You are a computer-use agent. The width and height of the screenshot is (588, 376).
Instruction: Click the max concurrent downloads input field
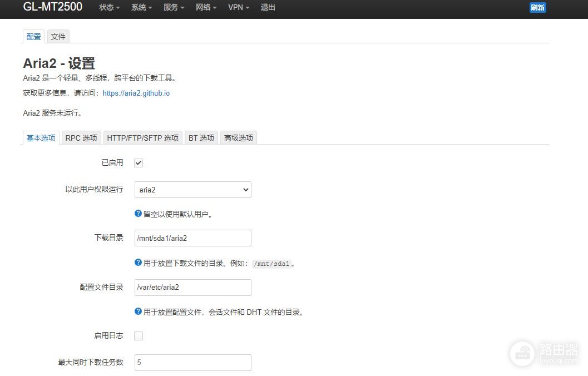[x=193, y=362]
